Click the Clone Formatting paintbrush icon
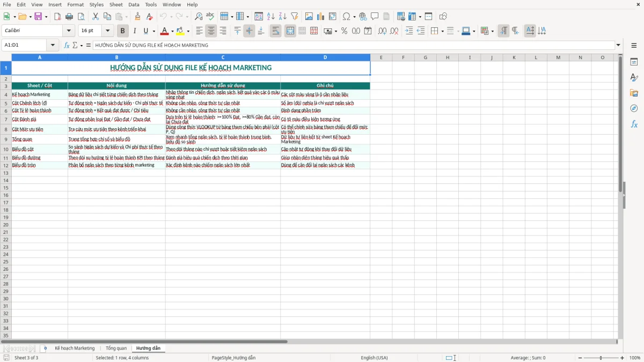The height and width of the screenshot is (362, 644). 138,17
